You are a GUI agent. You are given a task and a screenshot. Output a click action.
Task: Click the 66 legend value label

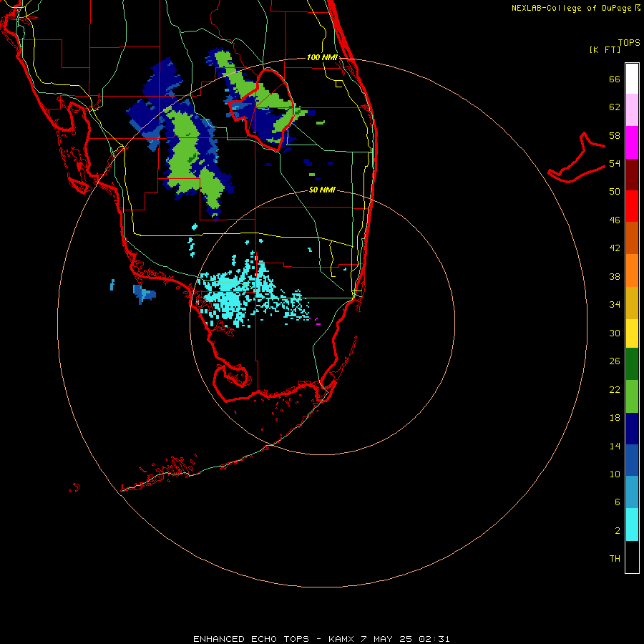615,79
